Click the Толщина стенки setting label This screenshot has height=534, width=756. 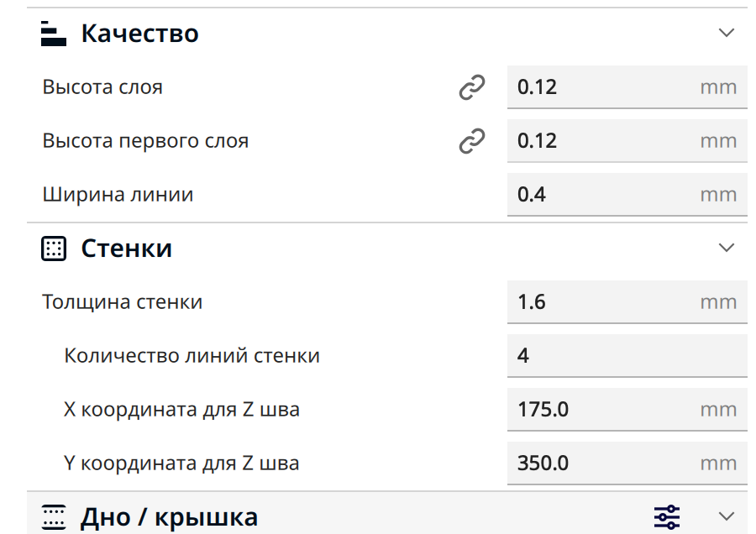(x=123, y=302)
